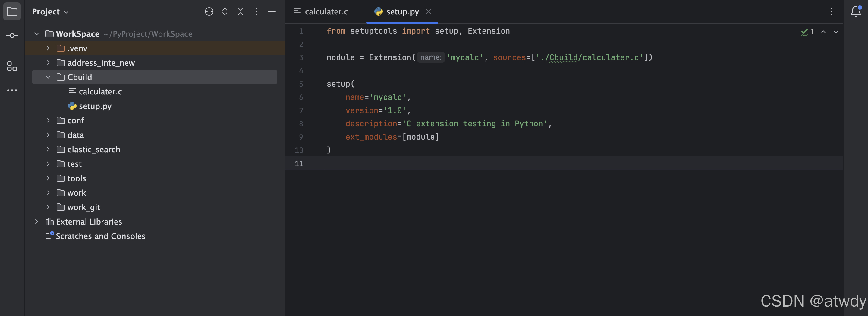Open the Commit tool window icon
Screen dimensions: 868x316
point(12,35)
